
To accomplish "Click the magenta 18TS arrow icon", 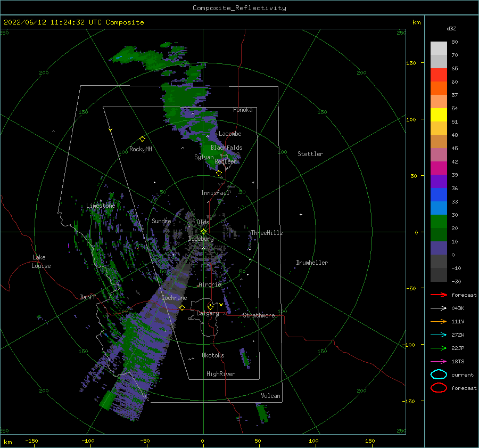I will pos(439,362).
